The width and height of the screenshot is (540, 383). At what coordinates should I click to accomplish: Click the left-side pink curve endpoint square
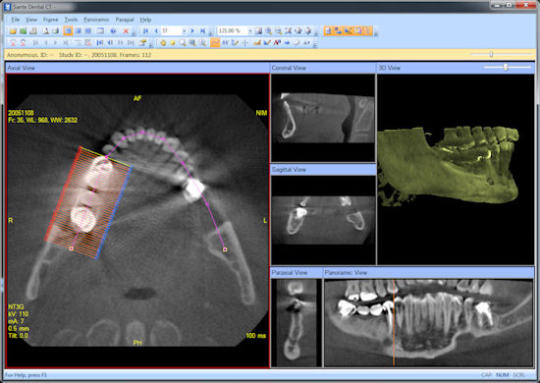71,248
